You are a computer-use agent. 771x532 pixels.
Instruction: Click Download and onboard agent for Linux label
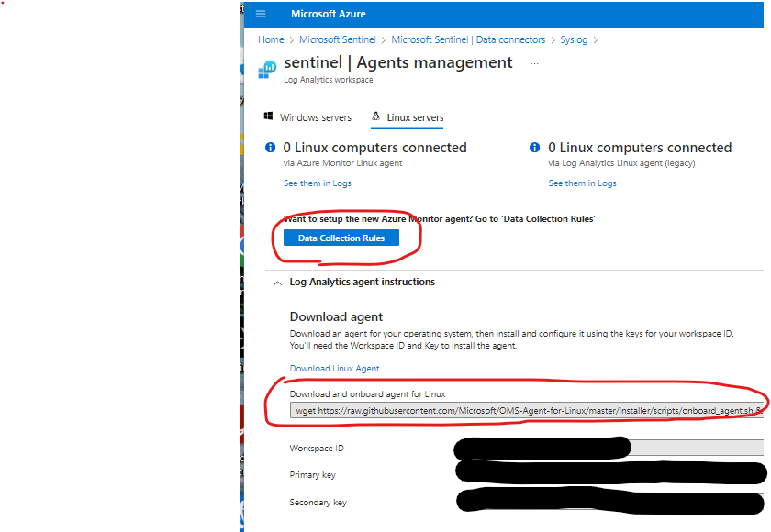368,394
